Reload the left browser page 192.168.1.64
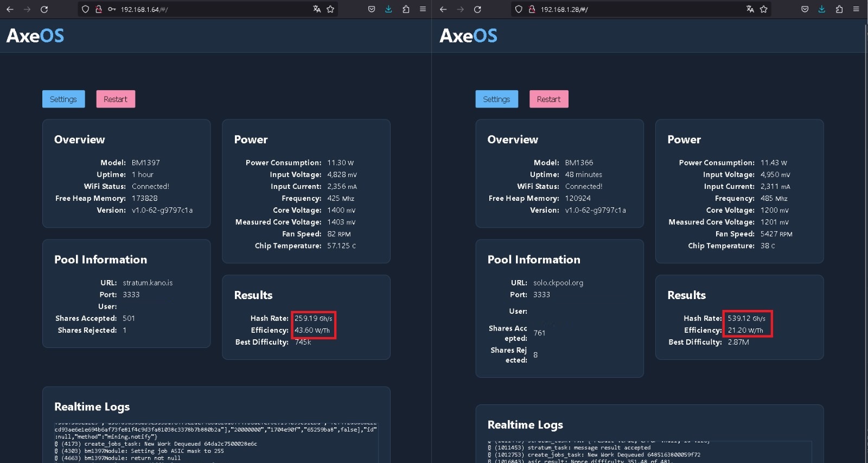The height and width of the screenshot is (463, 868). click(44, 9)
